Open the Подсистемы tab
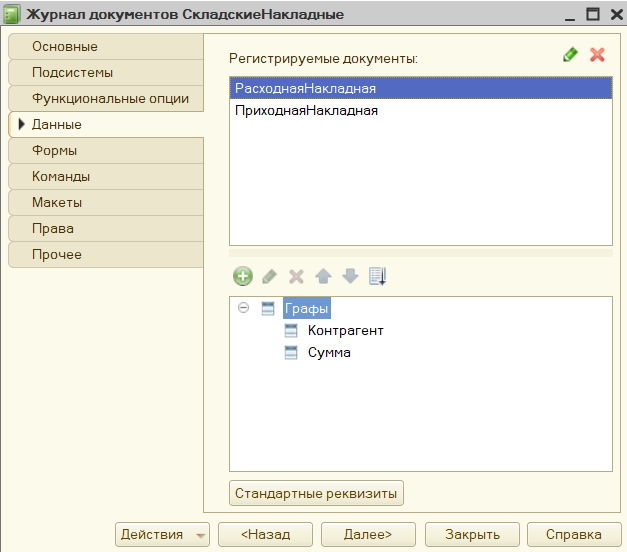 click(106, 72)
